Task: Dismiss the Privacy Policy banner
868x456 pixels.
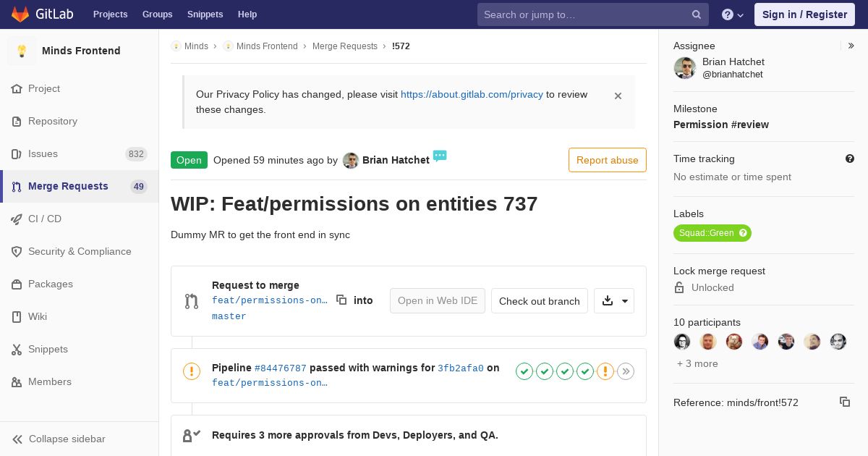Action: pyautogui.click(x=618, y=96)
